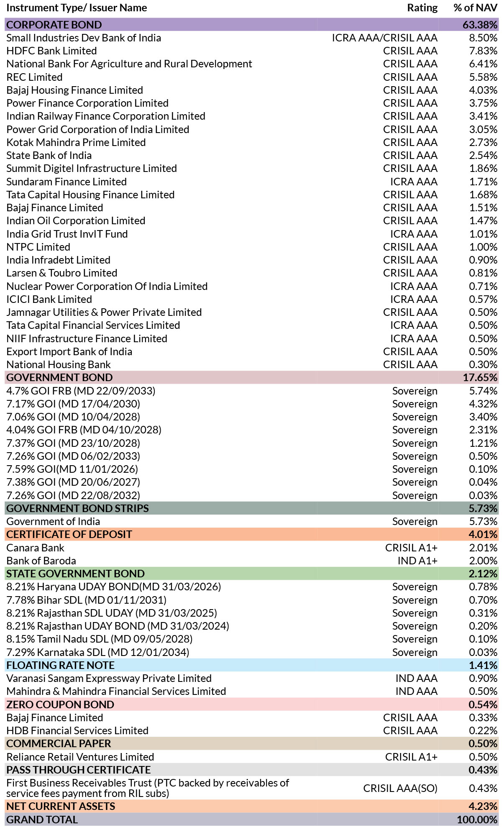Click the FLOATING RATE NOTE heading
The width and height of the screenshot is (504, 830).
tap(252, 665)
